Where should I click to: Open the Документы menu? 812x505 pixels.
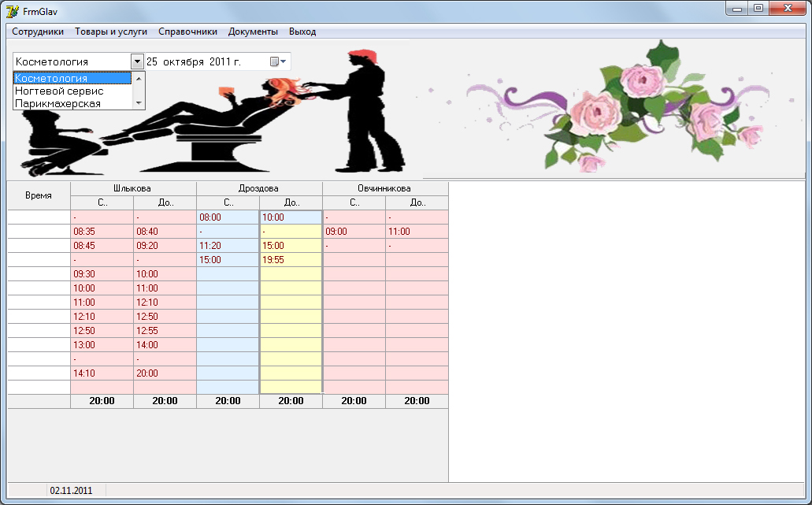[253, 32]
